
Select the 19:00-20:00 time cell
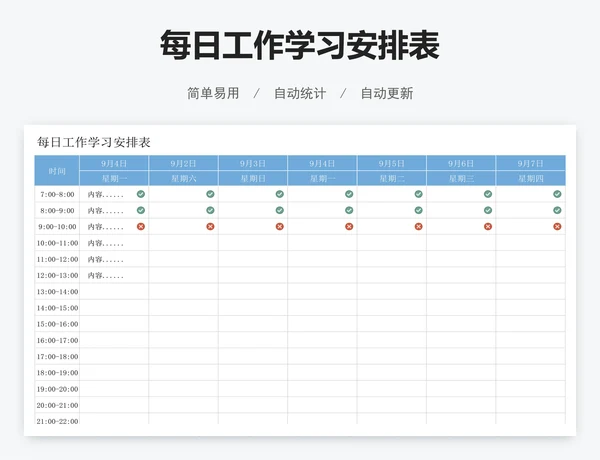point(57,389)
